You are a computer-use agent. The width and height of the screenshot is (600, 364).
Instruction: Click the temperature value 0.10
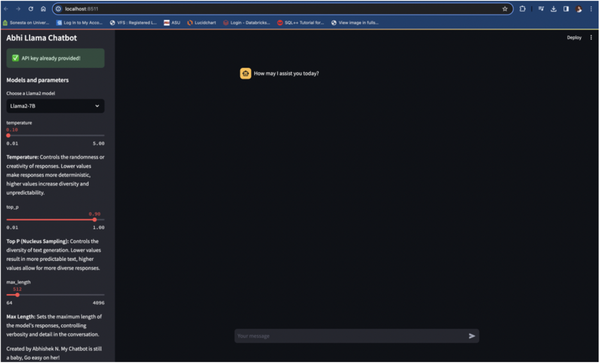click(x=12, y=129)
